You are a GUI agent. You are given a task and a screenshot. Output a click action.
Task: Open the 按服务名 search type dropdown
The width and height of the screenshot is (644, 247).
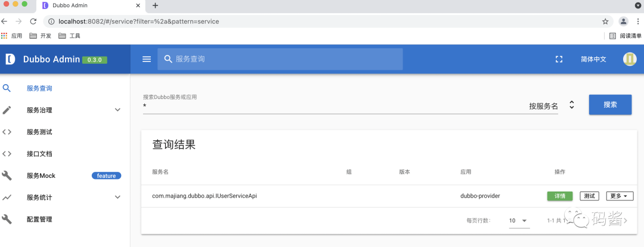click(x=551, y=106)
